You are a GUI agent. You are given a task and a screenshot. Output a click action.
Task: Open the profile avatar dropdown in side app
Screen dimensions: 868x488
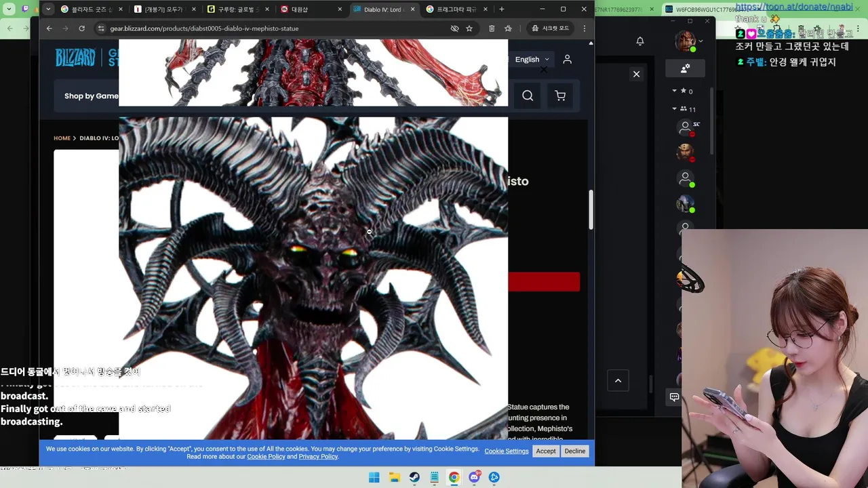(689, 41)
